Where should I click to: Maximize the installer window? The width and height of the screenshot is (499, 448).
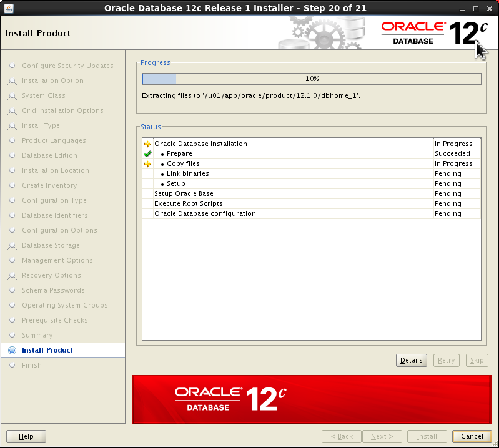tap(476, 9)
